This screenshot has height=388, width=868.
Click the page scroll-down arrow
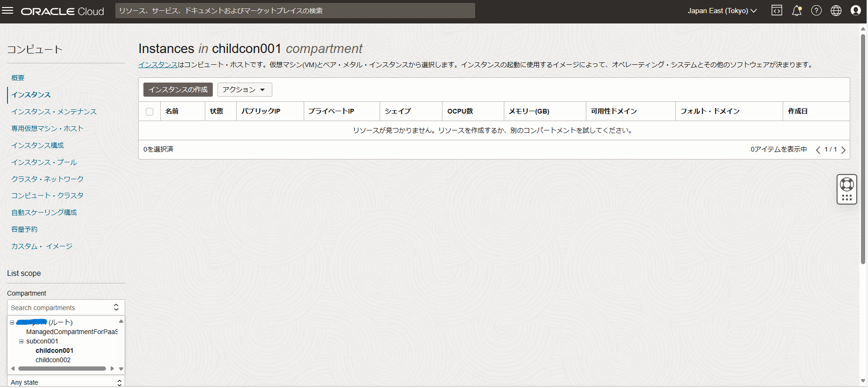click(863, 381)
